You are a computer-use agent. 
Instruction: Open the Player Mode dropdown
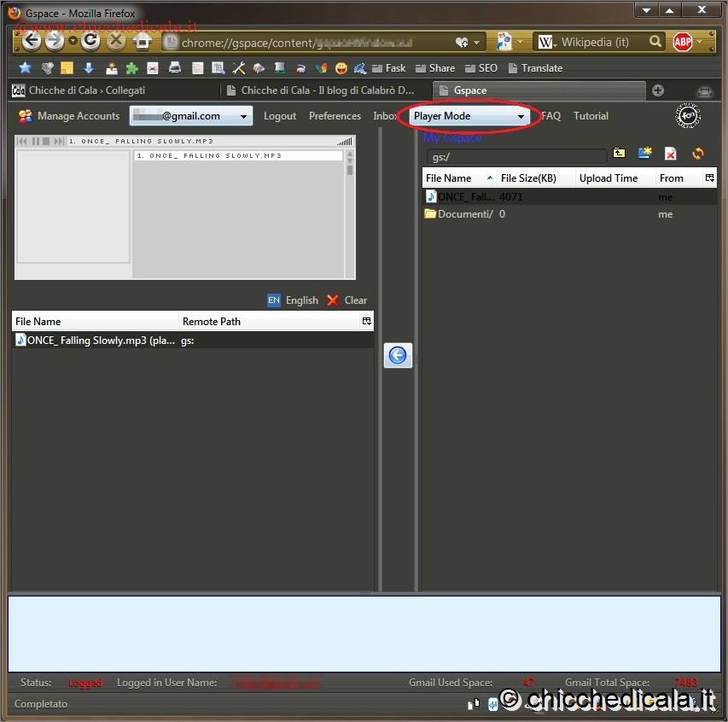469,116
